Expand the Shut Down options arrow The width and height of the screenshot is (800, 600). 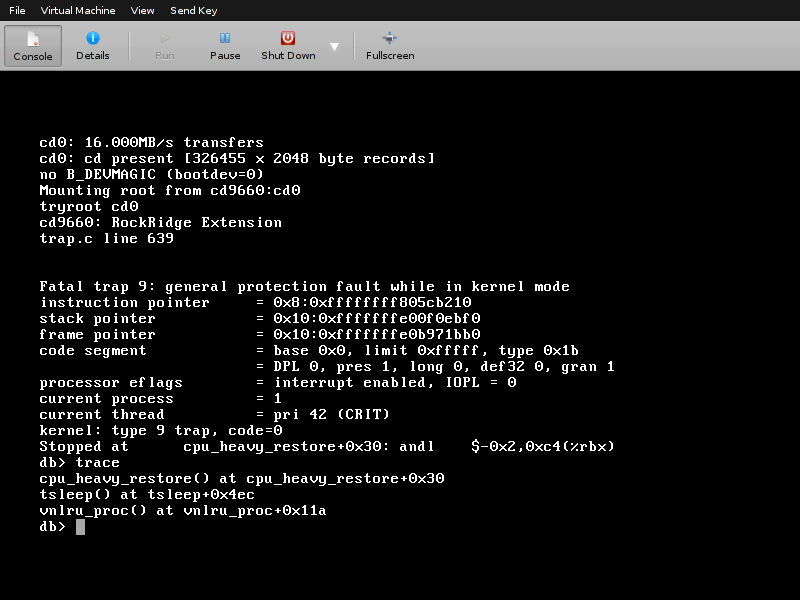coord(334,46)
